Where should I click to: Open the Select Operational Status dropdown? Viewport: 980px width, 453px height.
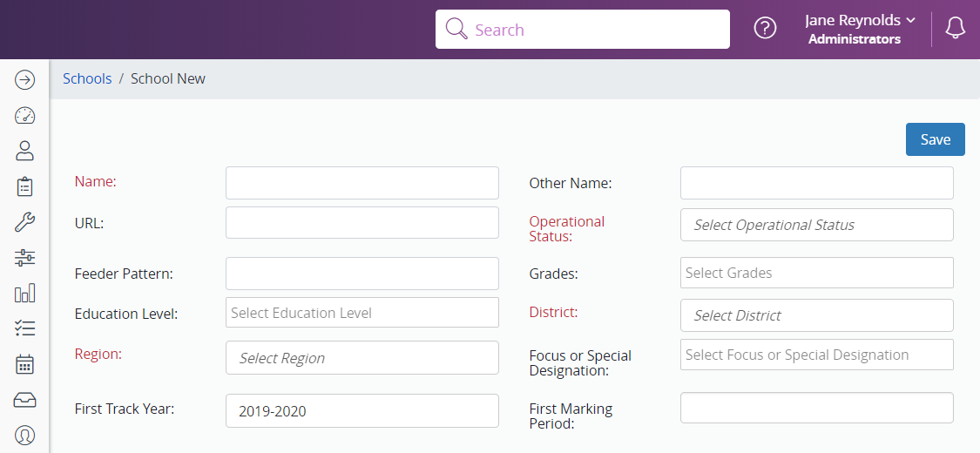point(817,225)
